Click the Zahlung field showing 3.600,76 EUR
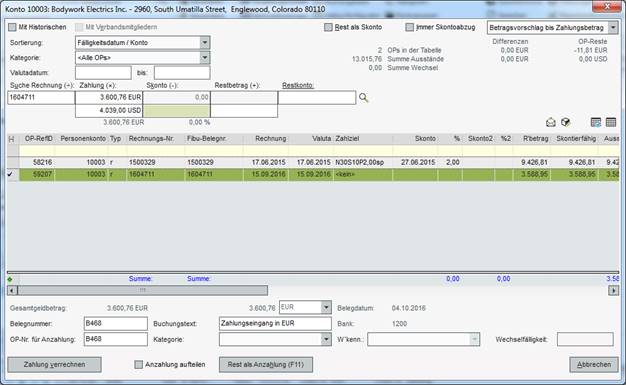This screenshot has height=385, width=626. point(109,97)
